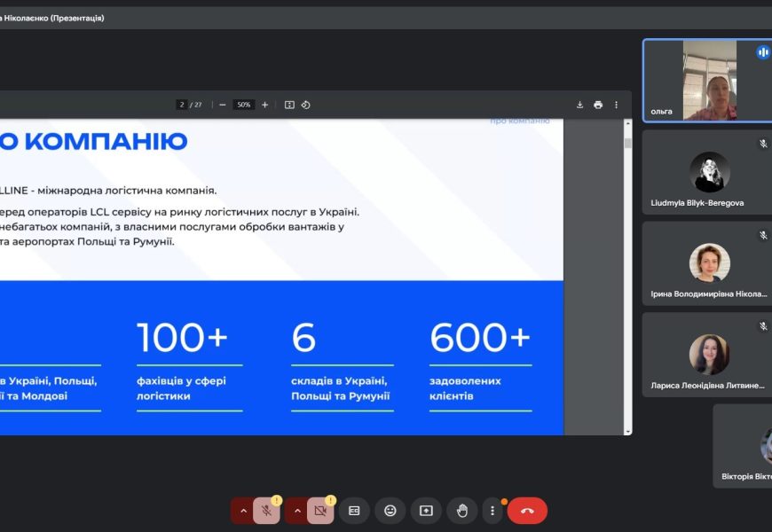Expand video settings chevron
This screenshot has height=532, width=772.
[297, 511]
